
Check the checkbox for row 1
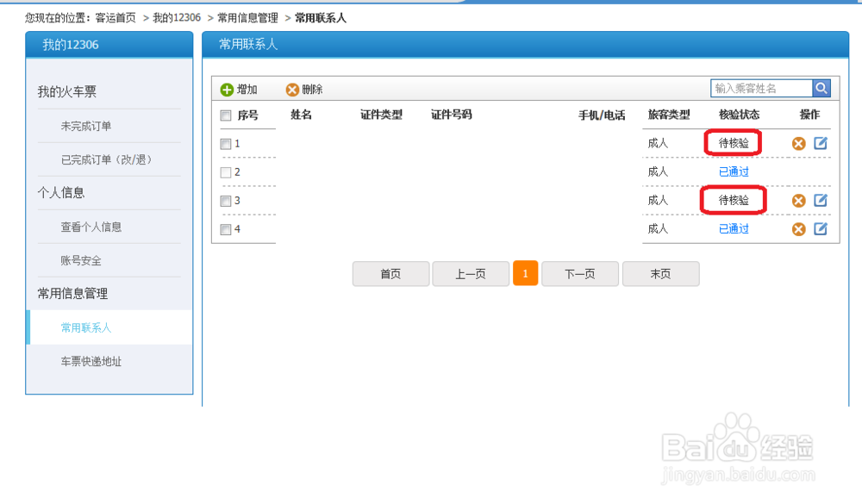click(x=225, y=144)
